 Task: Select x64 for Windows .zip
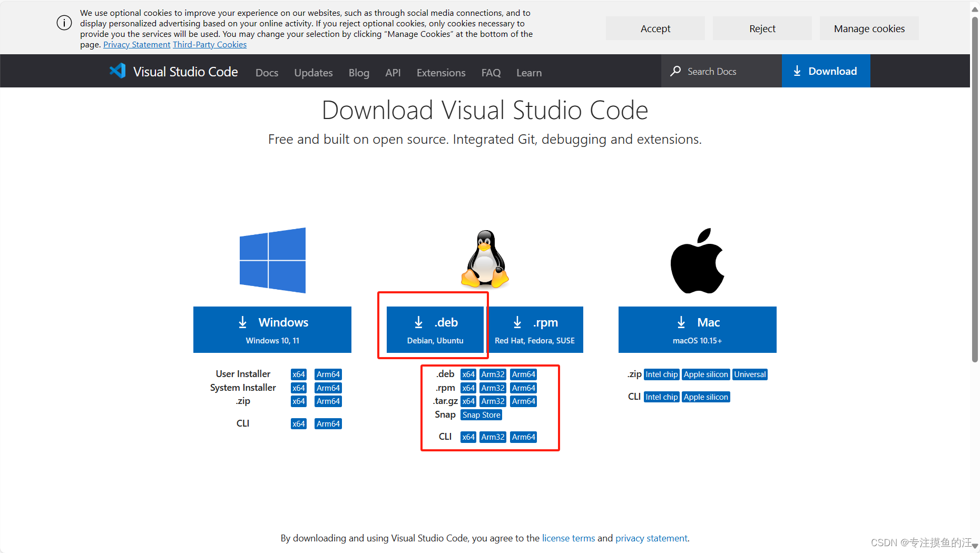click(x=299, y=401)
